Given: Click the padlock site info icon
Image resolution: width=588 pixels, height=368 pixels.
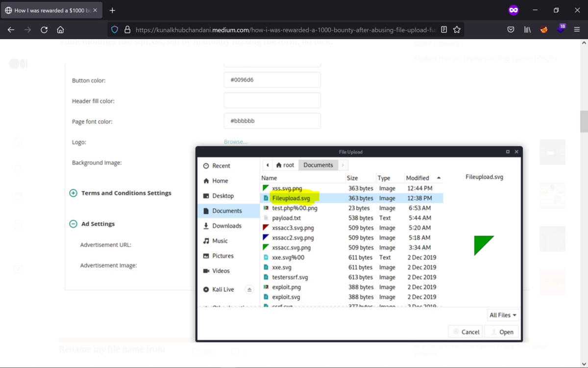Looking at the screenshot, I should click(127, 29).
